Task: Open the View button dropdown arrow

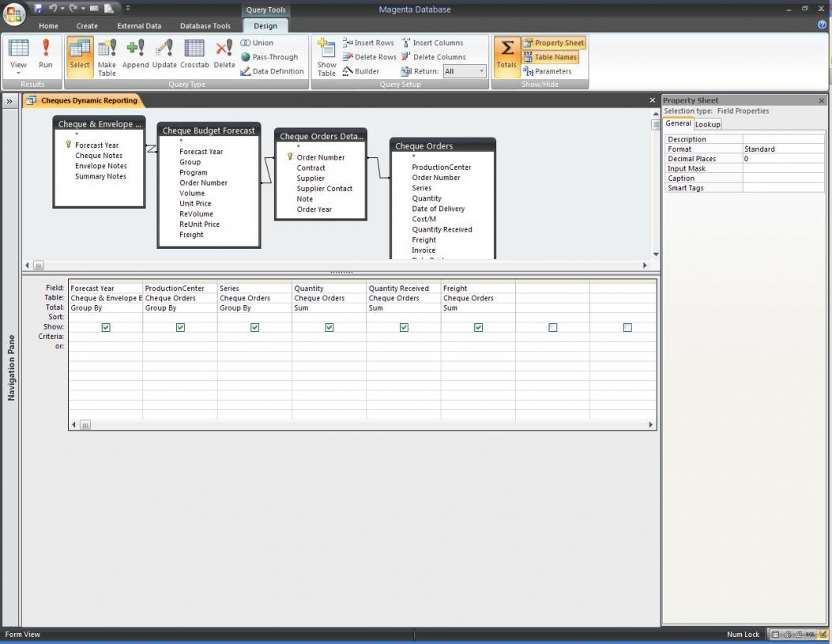Action: [x=18, y=73]
